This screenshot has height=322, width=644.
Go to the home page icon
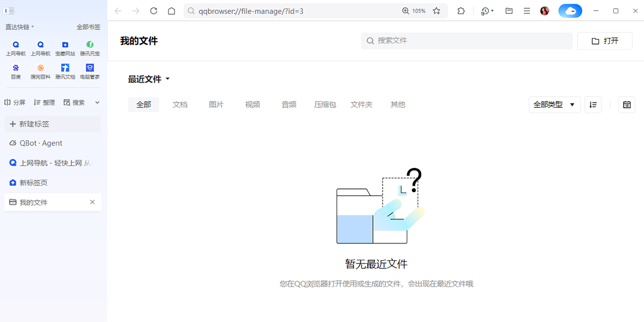171,11
